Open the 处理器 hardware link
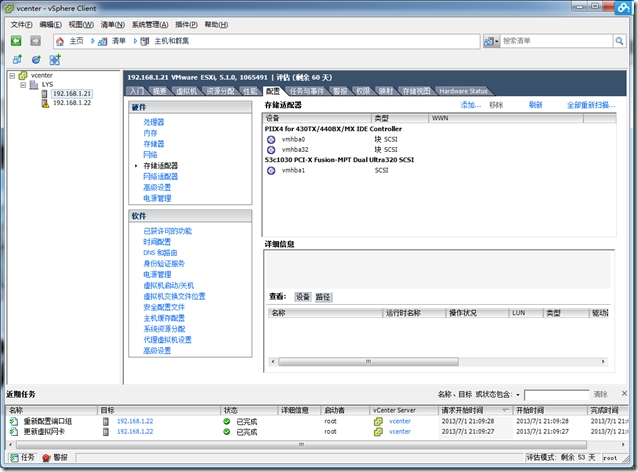This screenshot has width=638, height=472. tap(154, 122)
